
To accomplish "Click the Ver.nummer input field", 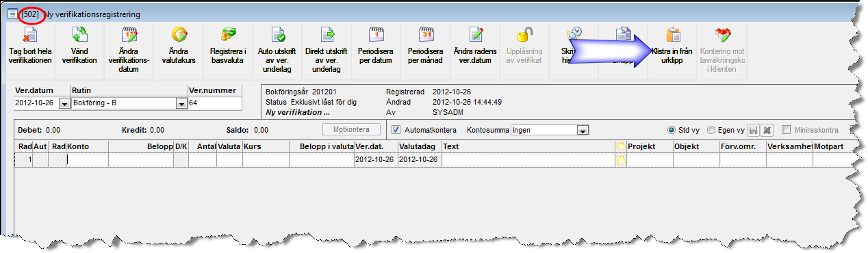I will pyautogui.click(x=214, y=103).
